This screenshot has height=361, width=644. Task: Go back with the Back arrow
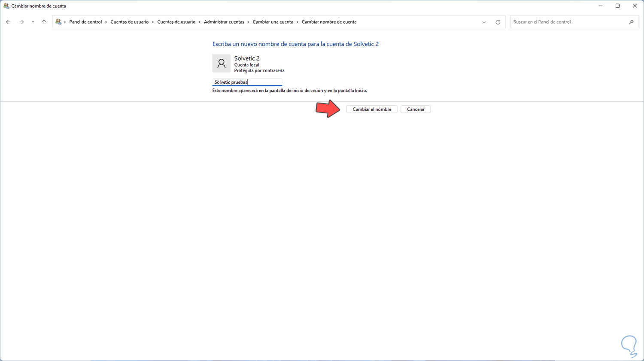coord(8,22)
